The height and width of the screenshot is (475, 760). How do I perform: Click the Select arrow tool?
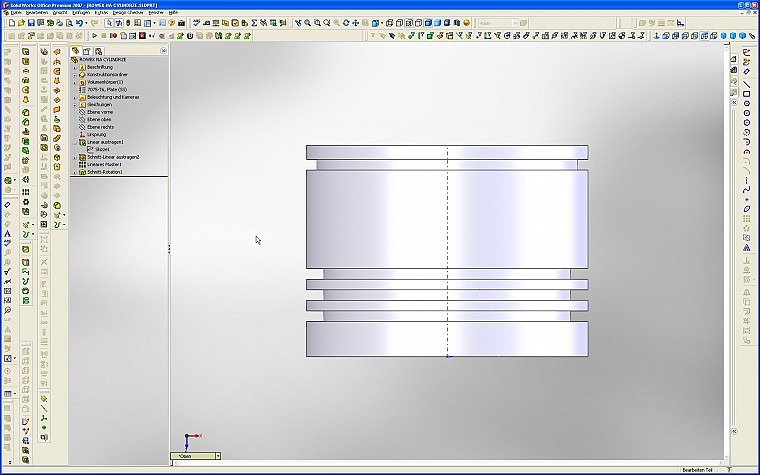(x=109, y=23)
